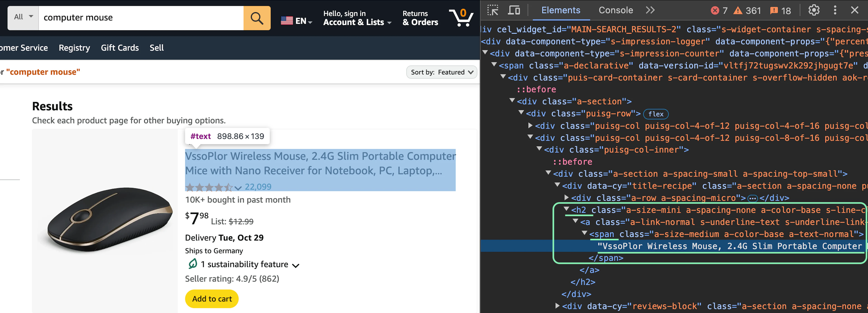Click the issues counter showing 18

[780, 10]
